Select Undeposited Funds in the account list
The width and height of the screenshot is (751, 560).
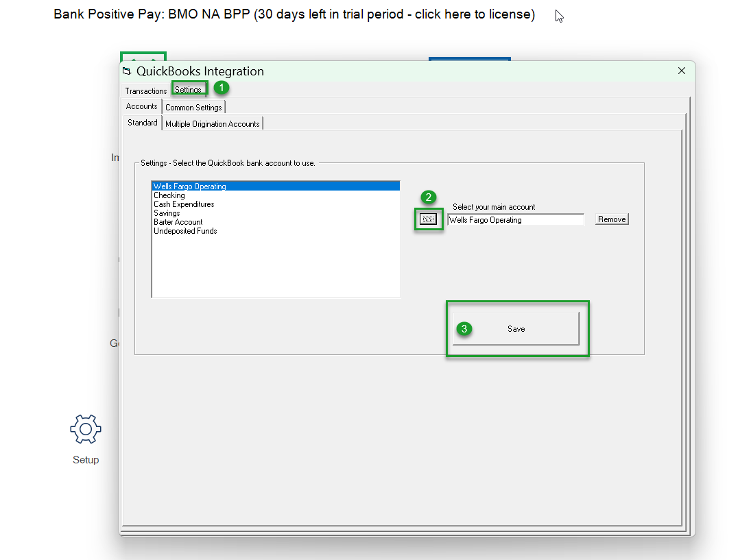tap(185, 231)
